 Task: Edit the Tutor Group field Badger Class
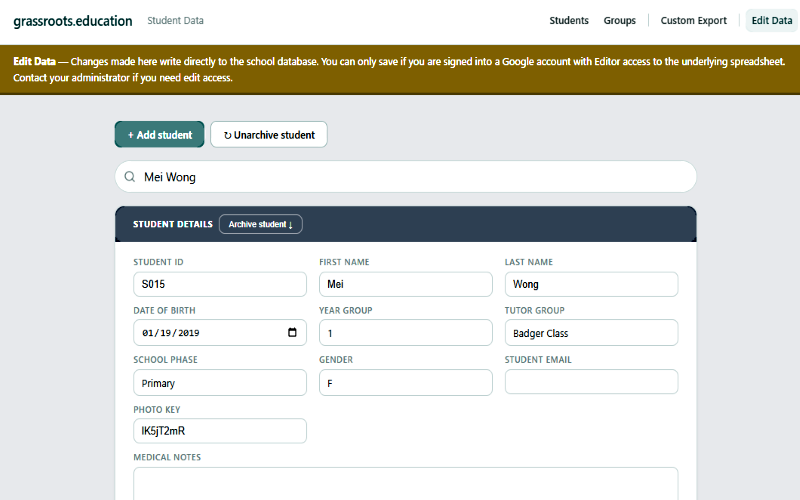(x=591, y=333)
